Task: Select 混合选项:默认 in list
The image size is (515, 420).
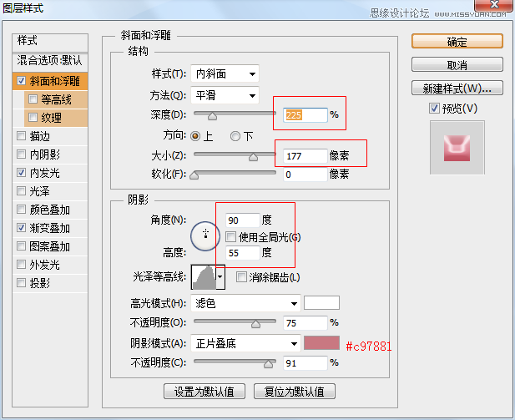Action: [x=50, y=62]
